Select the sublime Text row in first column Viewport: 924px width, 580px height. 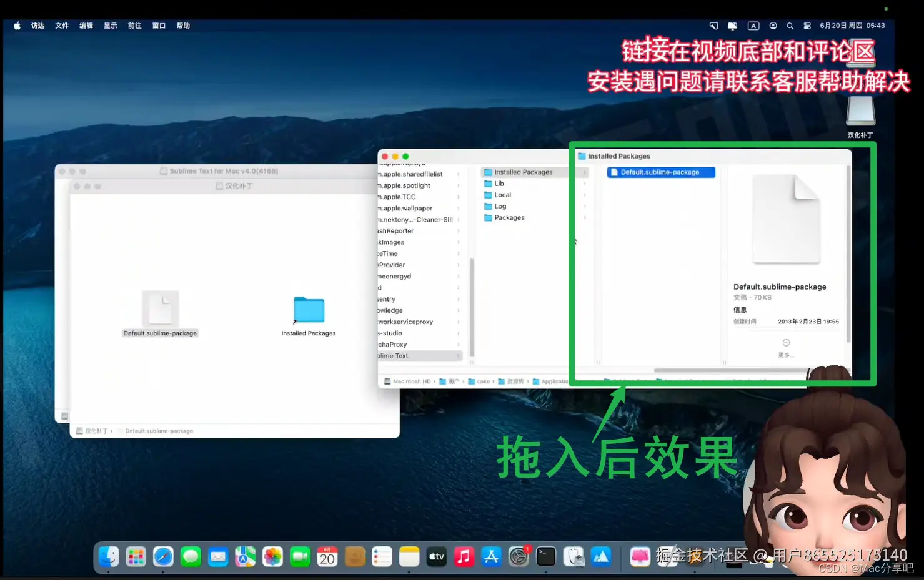pyautogui.click(x=420, y=356)
